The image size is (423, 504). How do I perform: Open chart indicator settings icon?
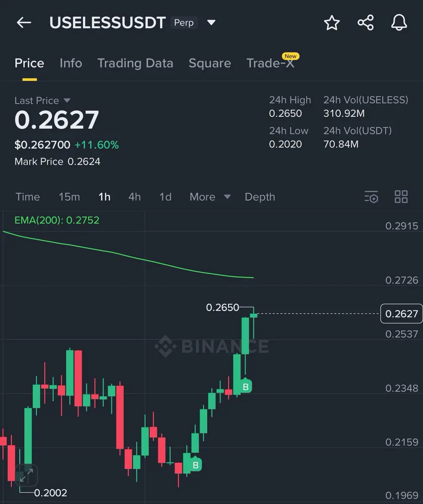pos(371,197)
